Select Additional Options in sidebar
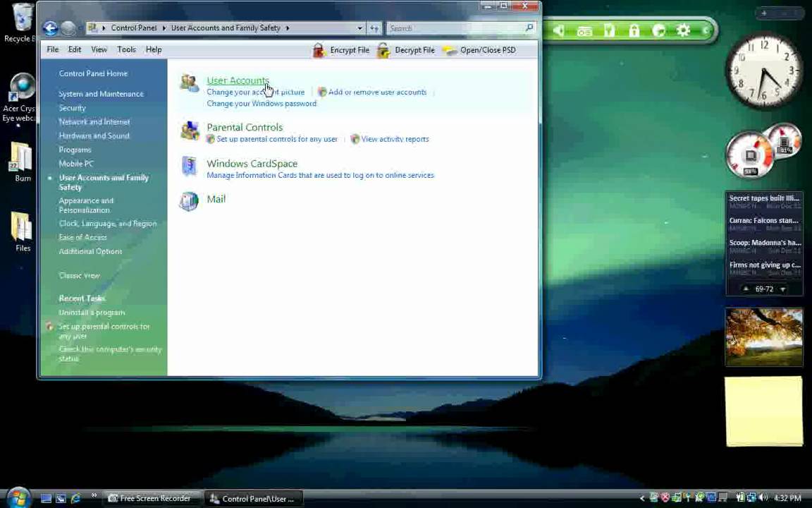The height and width of the screenshot is (508, 812). coord(91,251)
